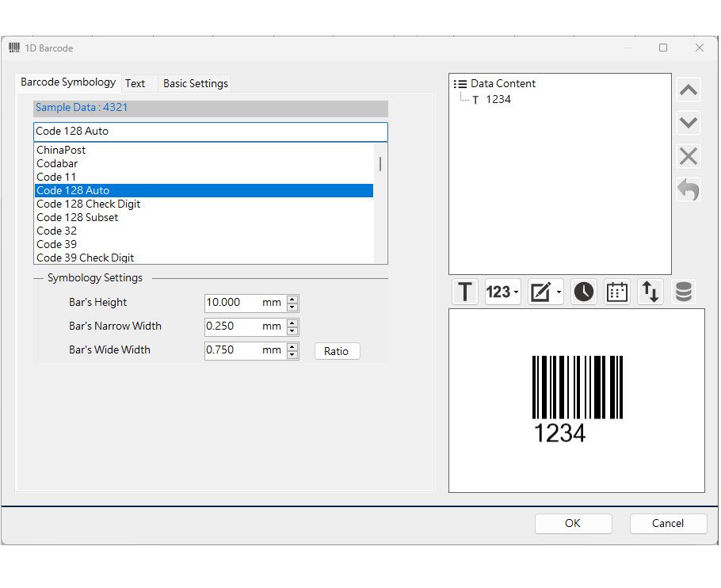This screenshot has width=721, height=588.
Task: Move the data item down with the chevron icon
Action: [x=688, y=123]
